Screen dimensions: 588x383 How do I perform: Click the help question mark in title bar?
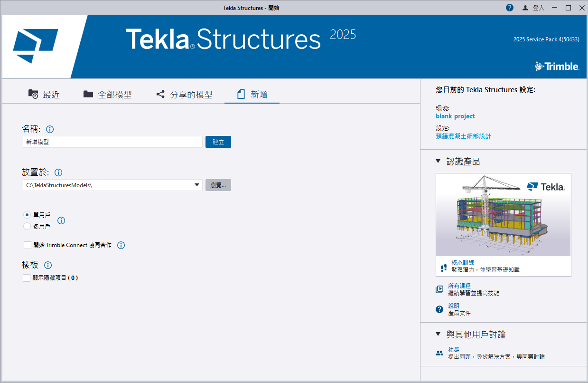[x=510, y=8]
